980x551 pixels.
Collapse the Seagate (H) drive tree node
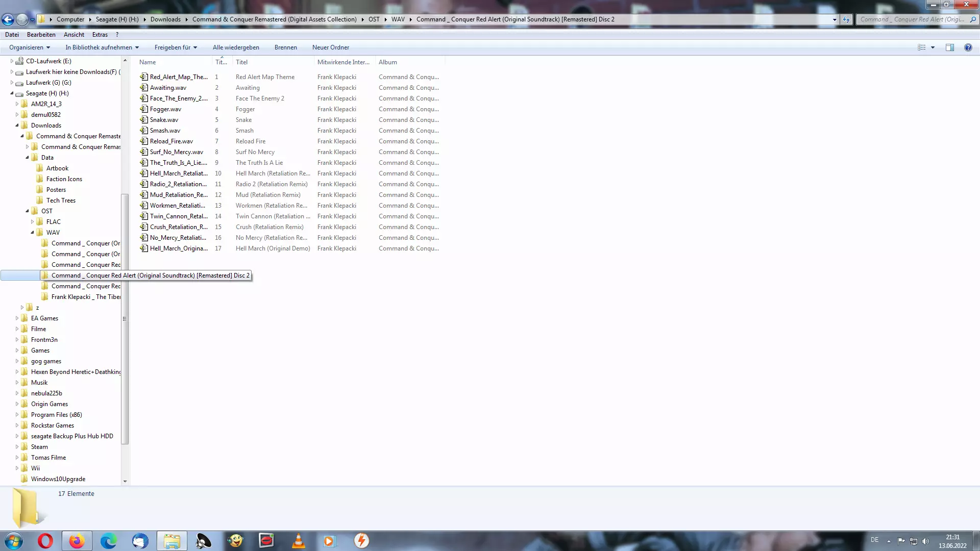click(x=12, y=93)
